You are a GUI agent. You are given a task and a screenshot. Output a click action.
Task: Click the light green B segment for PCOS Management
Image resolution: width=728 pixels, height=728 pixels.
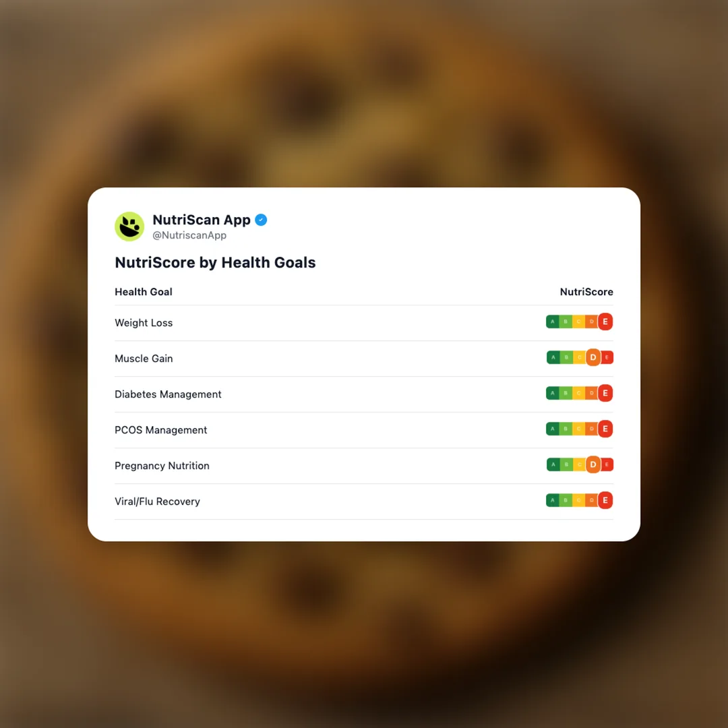pyautogui.click(x=566, y=429)
